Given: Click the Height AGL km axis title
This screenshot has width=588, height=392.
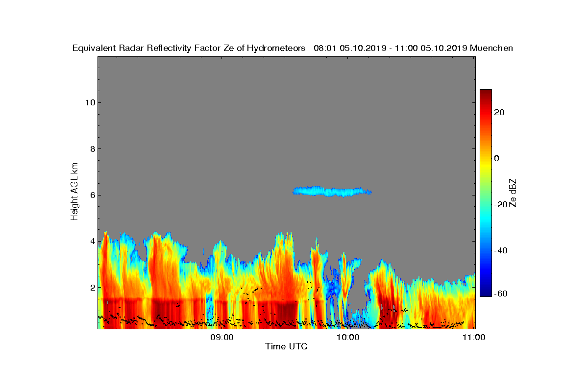Looking at the screenshot, I should tap(74, 192).
